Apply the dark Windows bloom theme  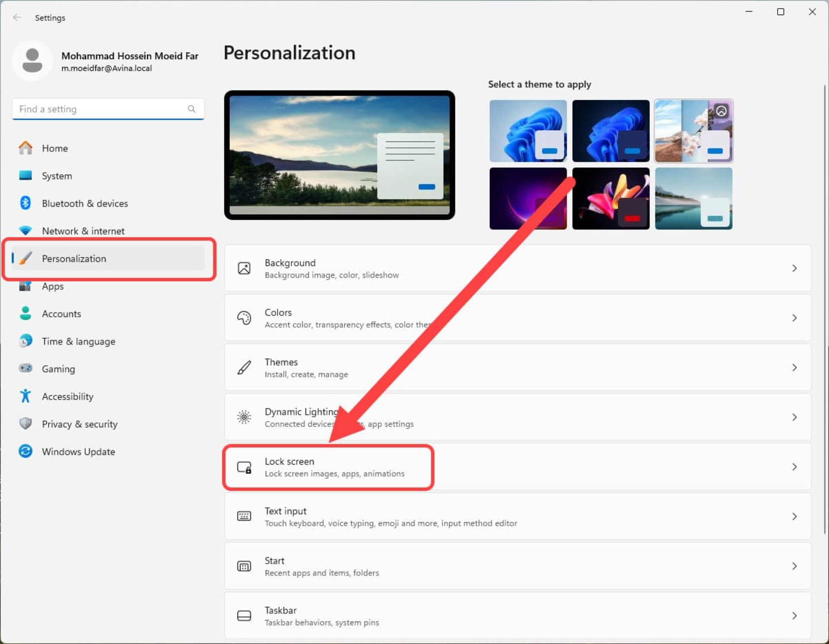click(x=610, y=131)
